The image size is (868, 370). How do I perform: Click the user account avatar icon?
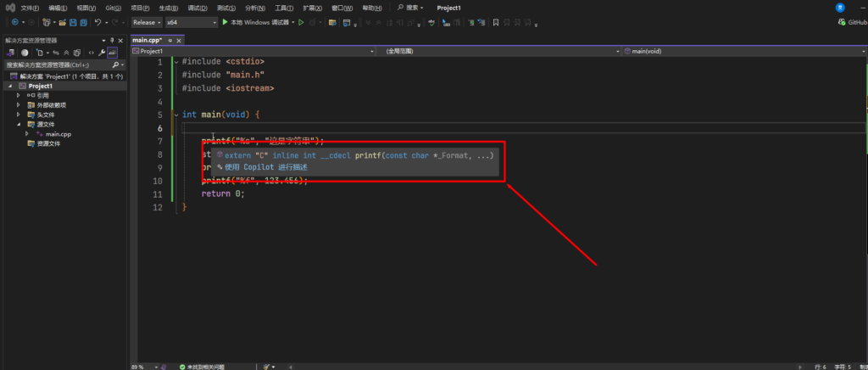[840, 7]
